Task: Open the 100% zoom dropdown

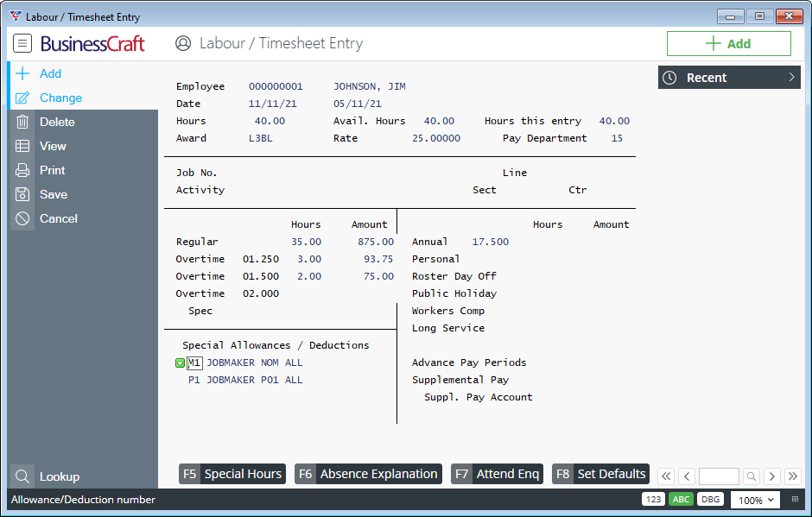Action: (756, 500)
